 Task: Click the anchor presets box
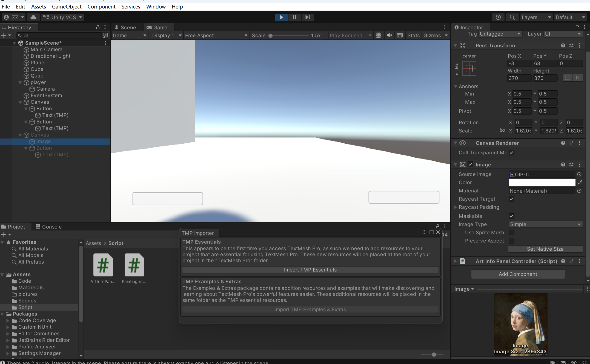pos(469,68)
